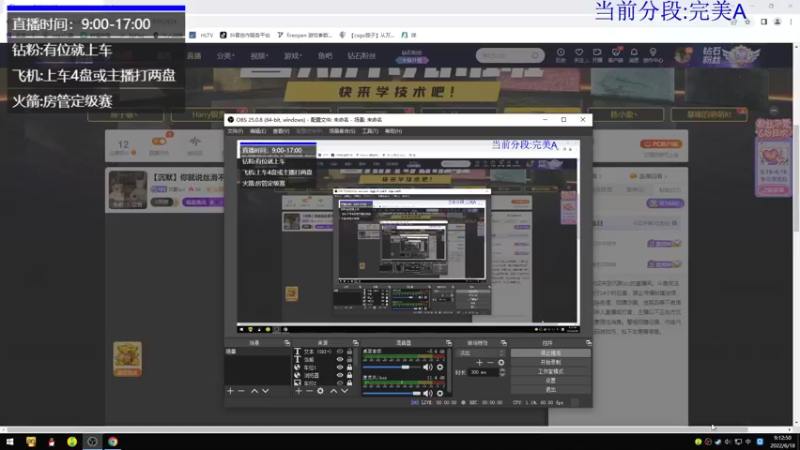Click 直播 link in website navigation

point(194,56)
